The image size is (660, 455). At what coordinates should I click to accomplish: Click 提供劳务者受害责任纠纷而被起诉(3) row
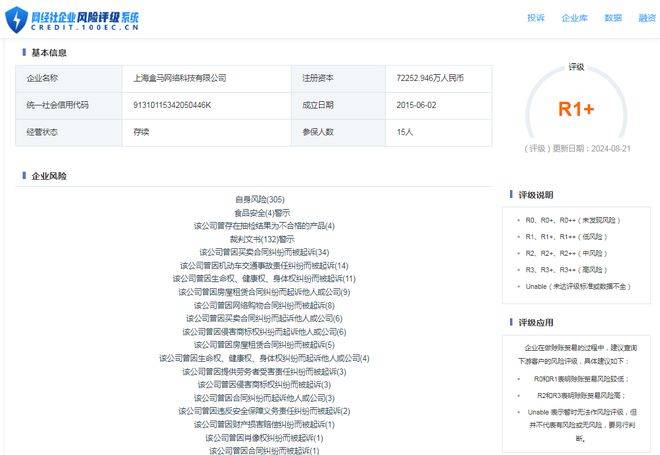pyautogui.click(x=264, y=372)
